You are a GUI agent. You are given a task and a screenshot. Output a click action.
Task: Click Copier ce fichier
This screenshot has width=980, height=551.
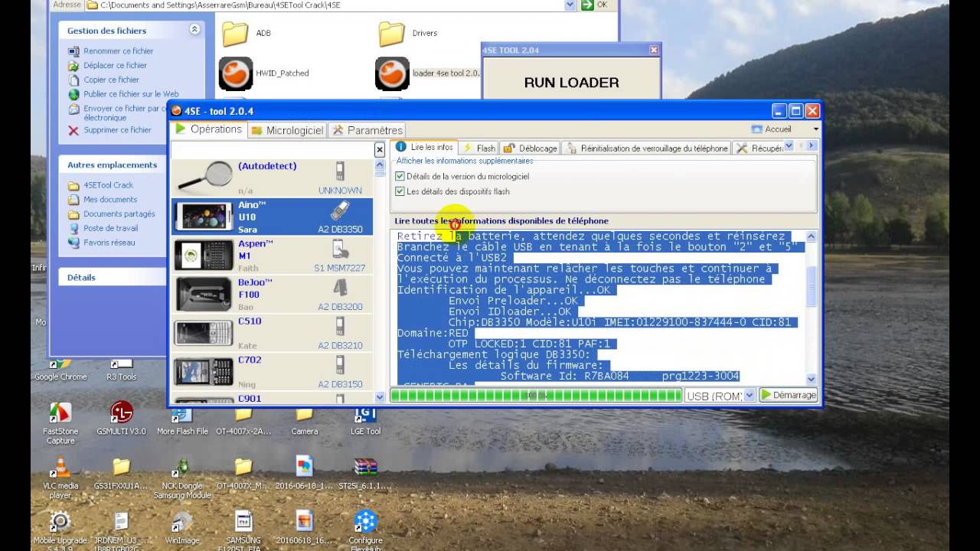point(111,80)
